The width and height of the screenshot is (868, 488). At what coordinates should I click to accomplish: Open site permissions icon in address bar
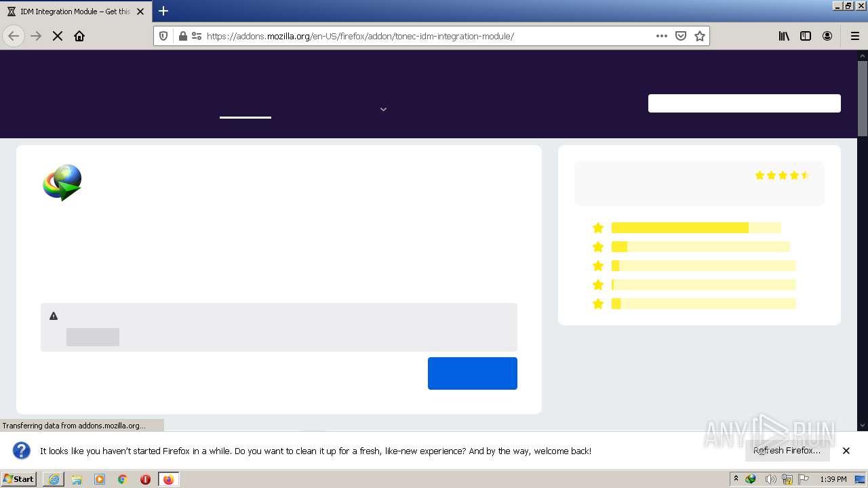(x=196, y=36)
